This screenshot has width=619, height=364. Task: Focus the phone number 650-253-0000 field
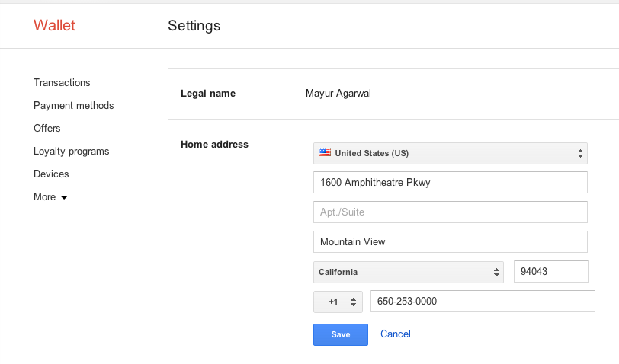click(483, 302)
